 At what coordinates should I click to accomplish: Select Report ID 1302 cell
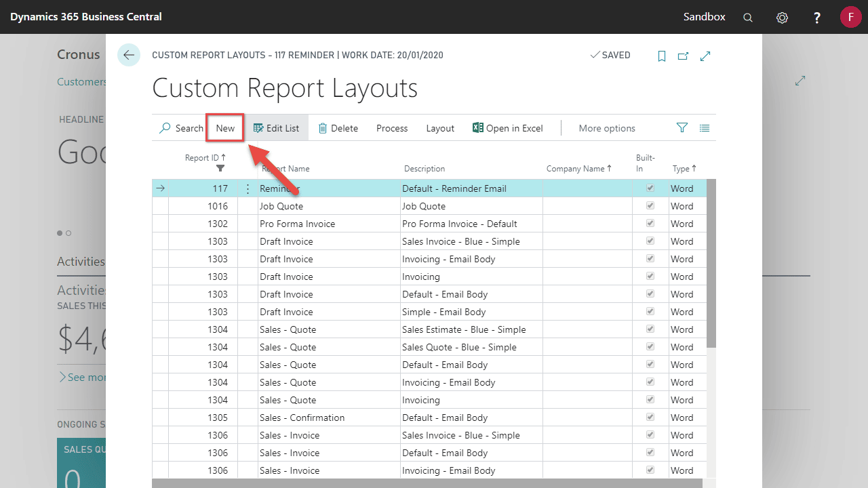203,224
